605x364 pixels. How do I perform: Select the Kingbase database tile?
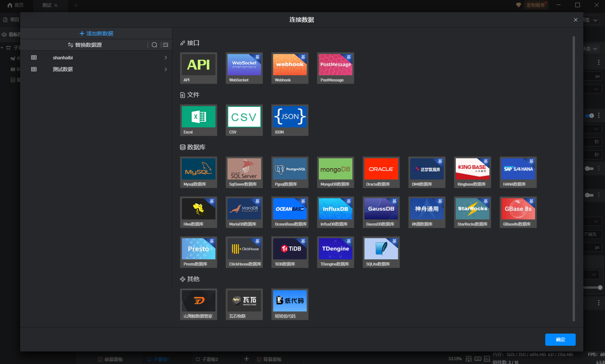coord(473,172)
